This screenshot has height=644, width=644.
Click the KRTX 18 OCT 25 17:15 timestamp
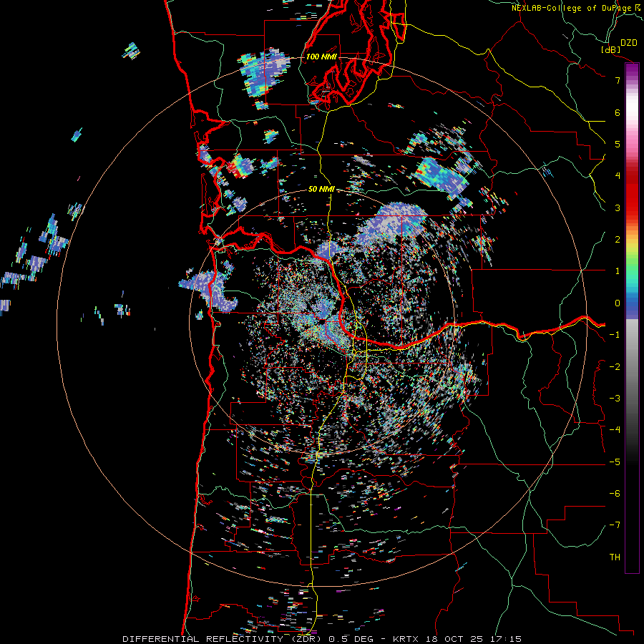click(457, 639)
